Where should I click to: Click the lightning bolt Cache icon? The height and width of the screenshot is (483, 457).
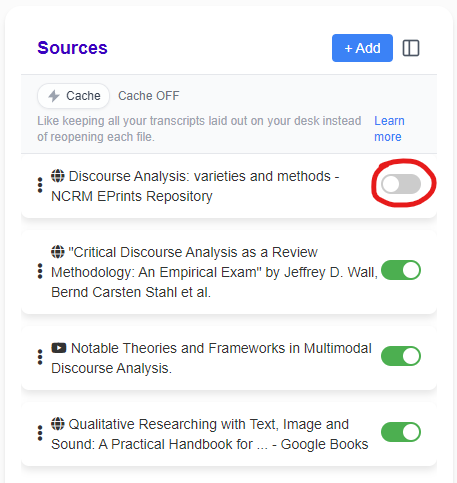(x=54, y=96)
